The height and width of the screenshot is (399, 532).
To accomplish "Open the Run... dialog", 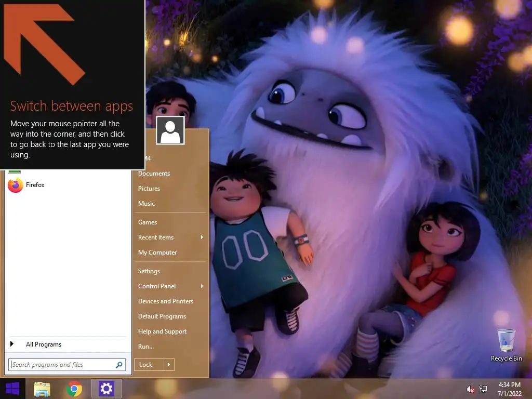I will (146, 347).
